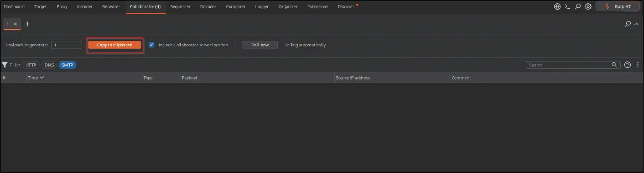
Task: Open Burp settings gear icon
Action: coord(588,6)
